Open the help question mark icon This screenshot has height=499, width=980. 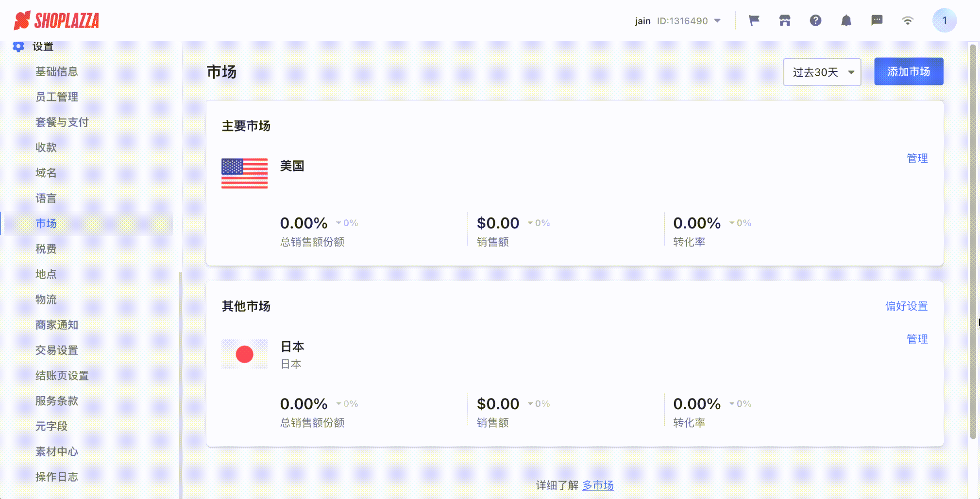[815, 20]
